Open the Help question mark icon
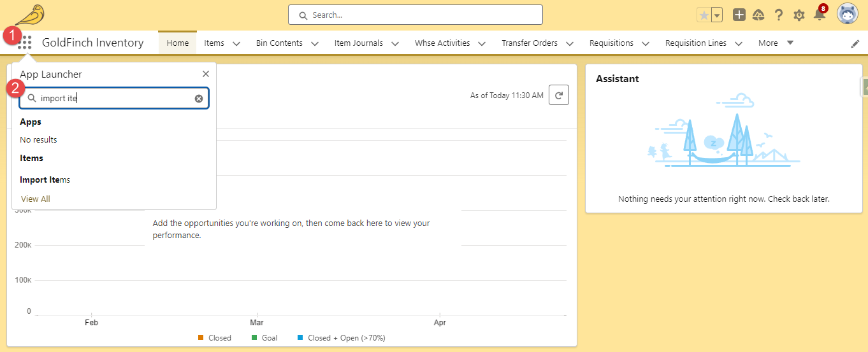Viewport: 868px width, 352px height. point(778,15)
